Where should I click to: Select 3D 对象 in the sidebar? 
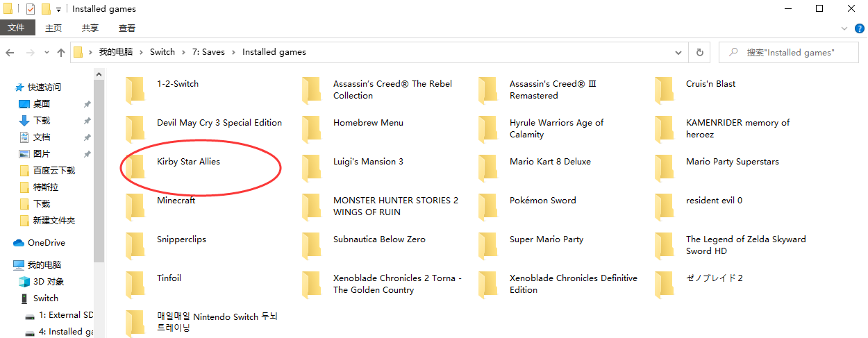click(49, 282)
